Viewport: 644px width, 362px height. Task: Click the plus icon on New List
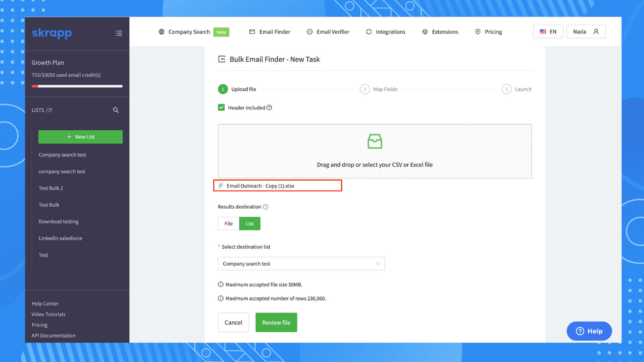(x=69, y=137)
